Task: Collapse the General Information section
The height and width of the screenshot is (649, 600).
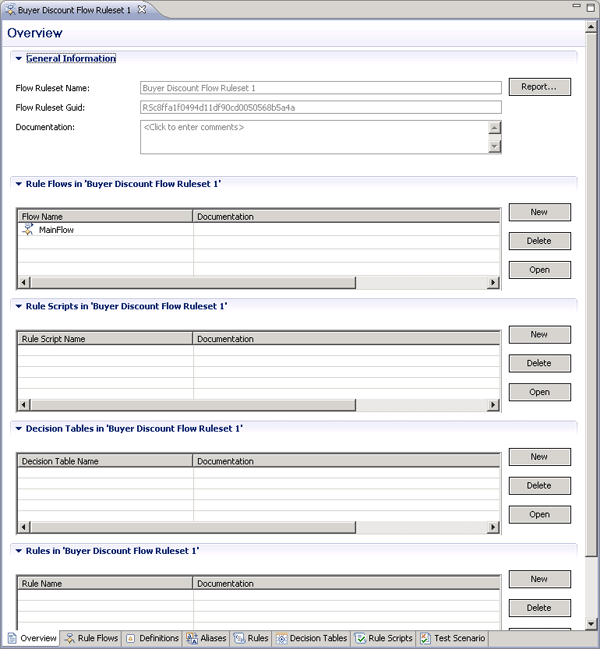Action: coord(18,59)
